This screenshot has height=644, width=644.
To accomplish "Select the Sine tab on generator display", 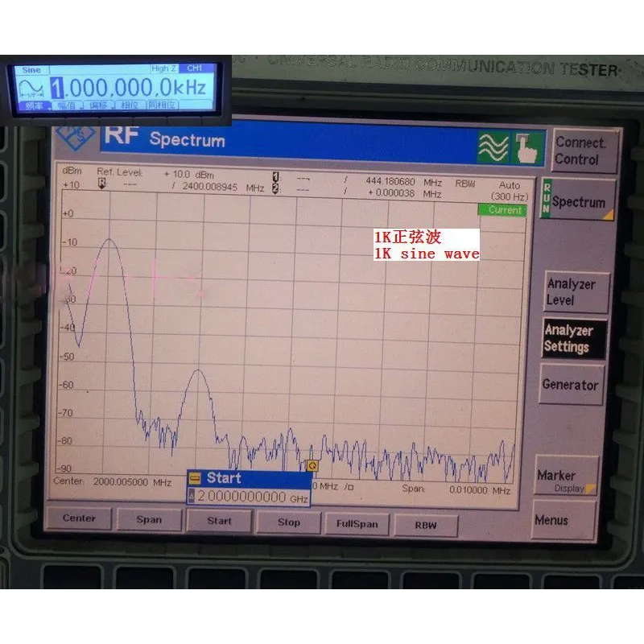I will pyautogui.click(x=31, y=70).
